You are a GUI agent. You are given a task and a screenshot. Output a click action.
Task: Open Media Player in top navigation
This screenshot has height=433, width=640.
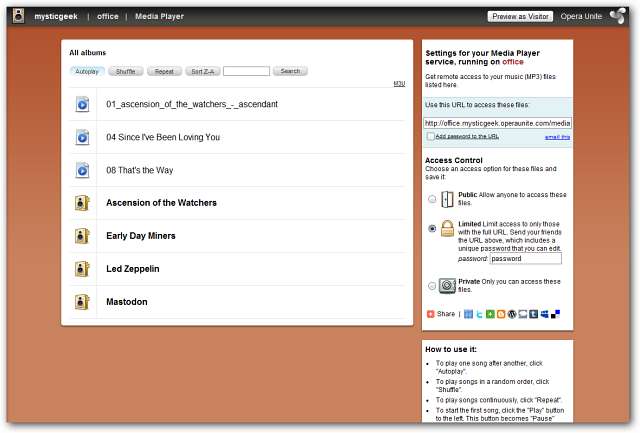[x=160, y=16]
